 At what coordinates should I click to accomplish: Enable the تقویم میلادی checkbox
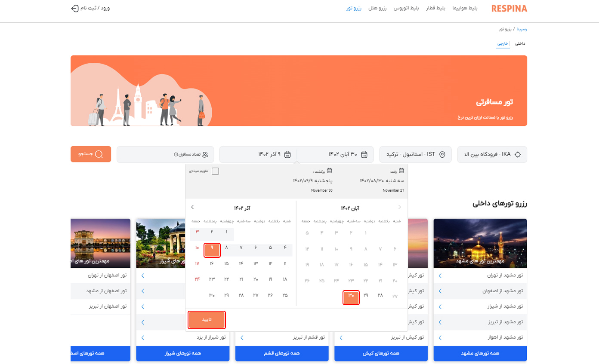[215, 171]
